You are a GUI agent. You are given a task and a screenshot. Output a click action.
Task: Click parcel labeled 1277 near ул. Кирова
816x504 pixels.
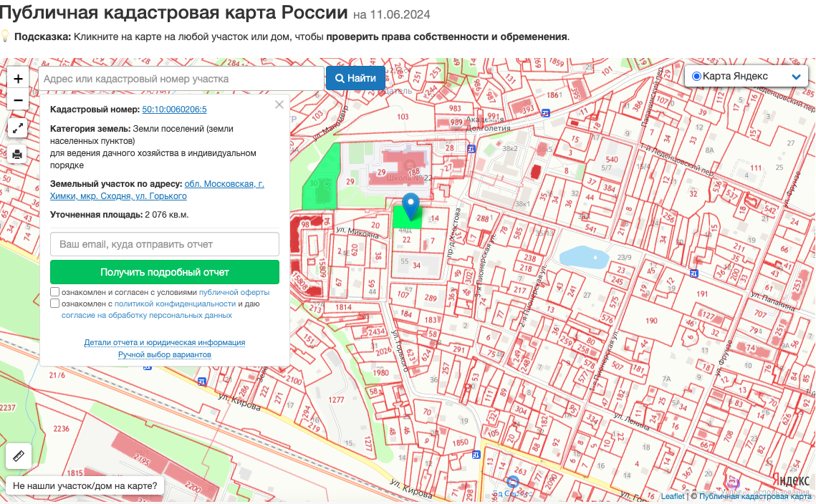pyautogui.click(x=336, y=400)
